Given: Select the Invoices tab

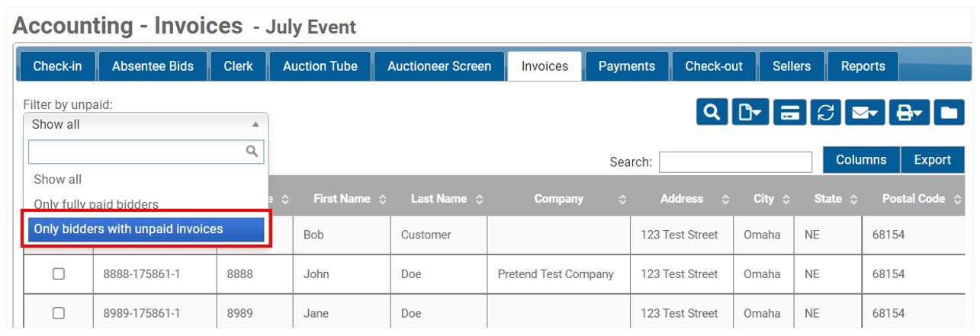Looking at the screenshot, I should coord(545,66).
